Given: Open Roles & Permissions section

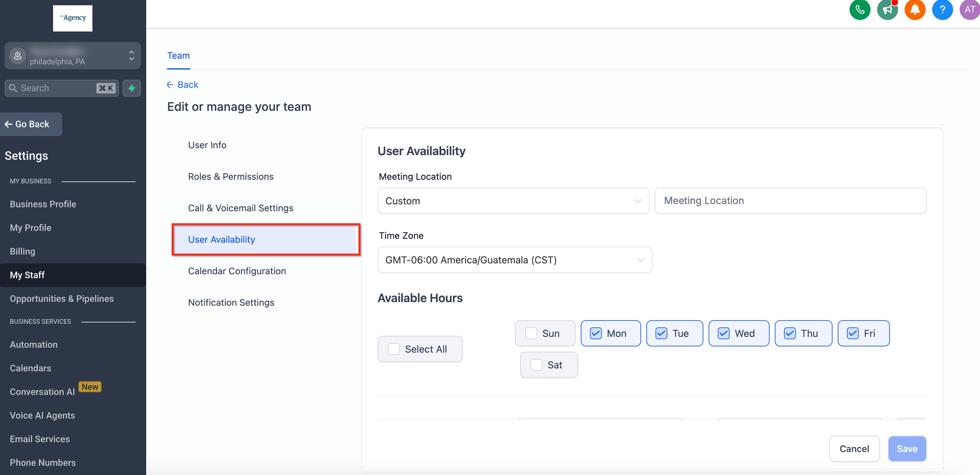Looking at the screenshot, I should tap(230, 176).
